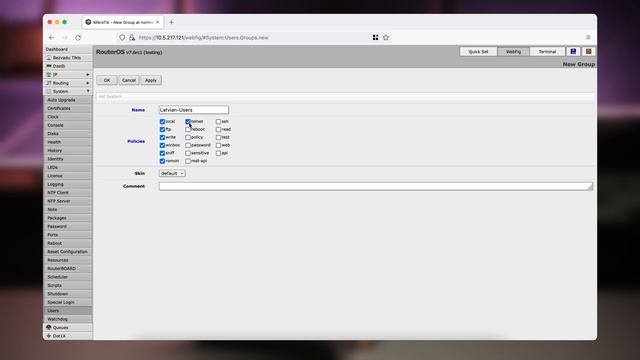Select the WebFig mode button
This screenshot has height=360, width=640.
point(513,51)
